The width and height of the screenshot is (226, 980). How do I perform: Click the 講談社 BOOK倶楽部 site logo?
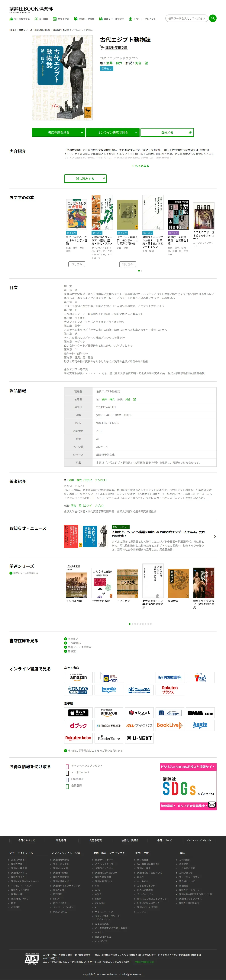click(31, 9)
